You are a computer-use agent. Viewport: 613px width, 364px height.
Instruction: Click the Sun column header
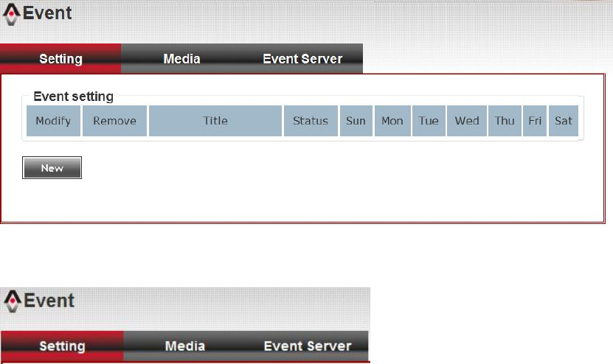coord(356,121)
